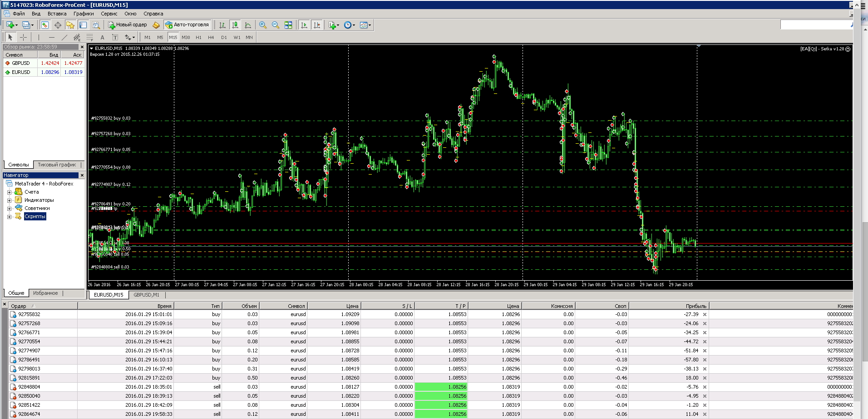The height and width of the screenshot is (419, 868).
Task: Expand the Советники tree node
Action: click(x=9, y=209)
